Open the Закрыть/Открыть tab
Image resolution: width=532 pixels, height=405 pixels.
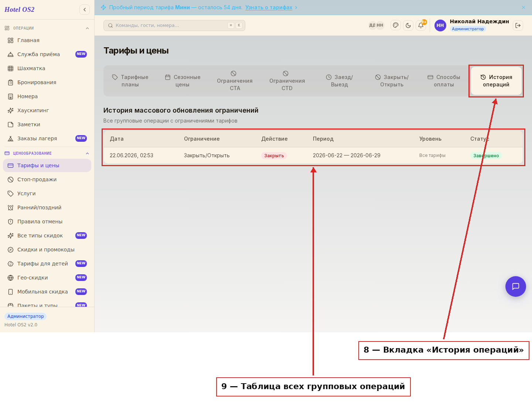pyautogui.click(x=392, y=81)
